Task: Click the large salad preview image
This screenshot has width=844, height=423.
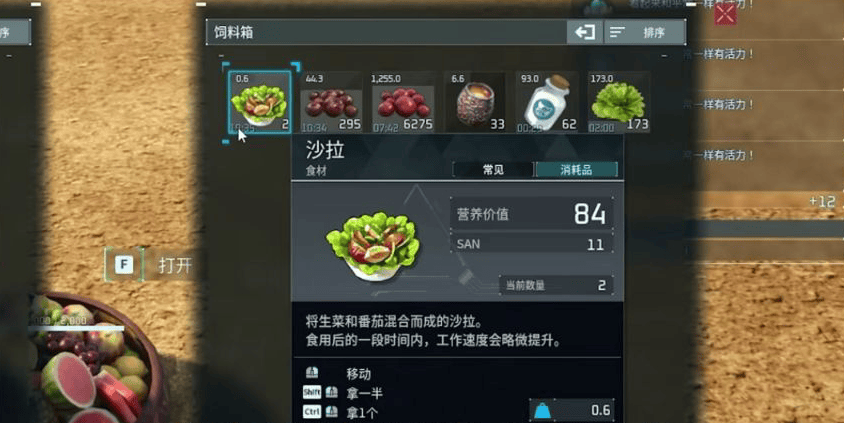Action: pos(373,245)
